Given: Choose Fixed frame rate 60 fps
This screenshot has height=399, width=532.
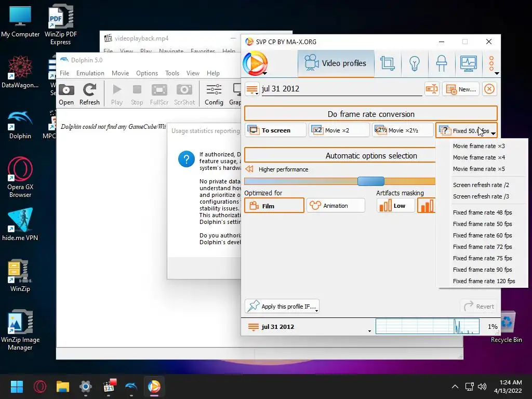Looking at the screenshot, I should 482,235.
